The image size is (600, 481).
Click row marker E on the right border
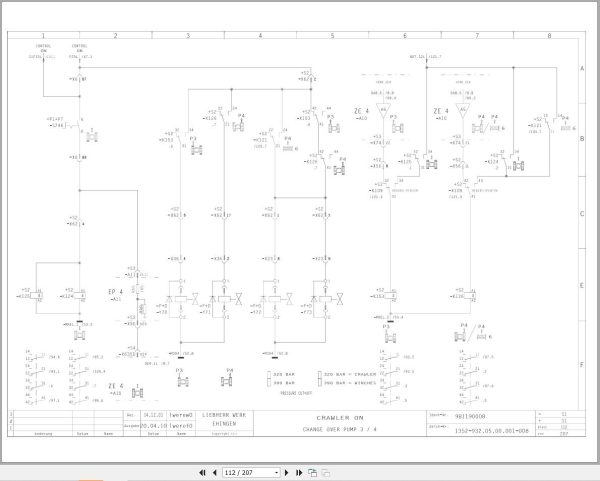click(x=582, y=285)
